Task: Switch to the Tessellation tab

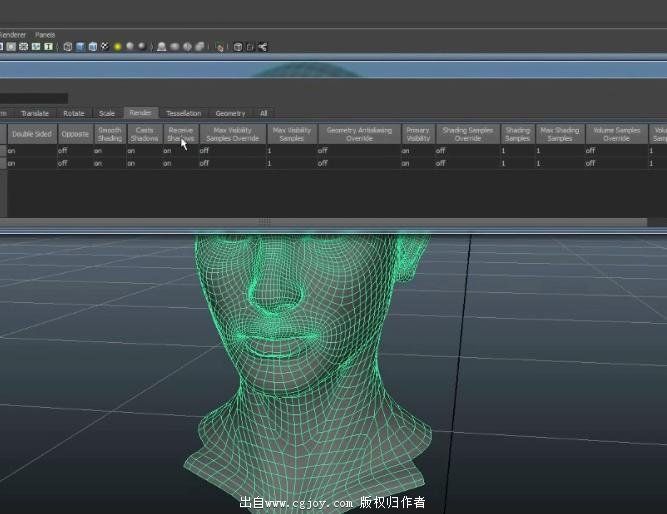Action: [183, 113]
